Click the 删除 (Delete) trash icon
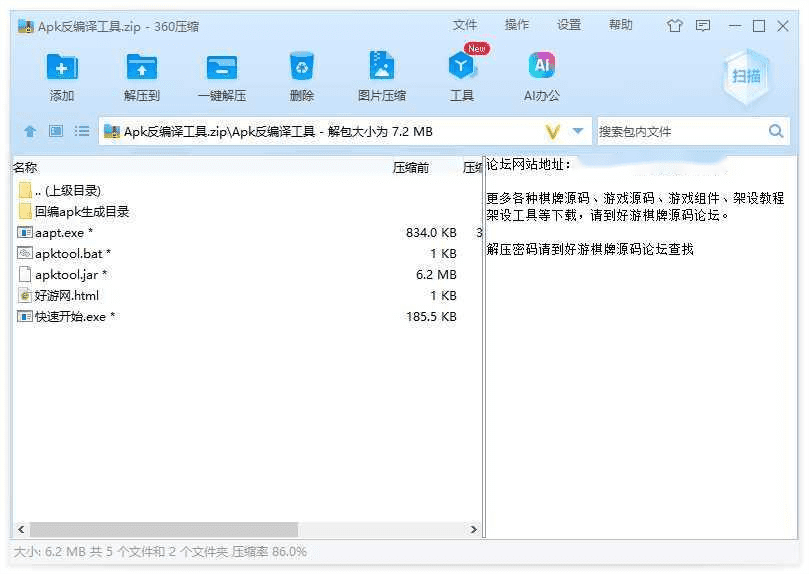This screenshot has width=809, height=574. pyautogui.click(x=302, y=66)
